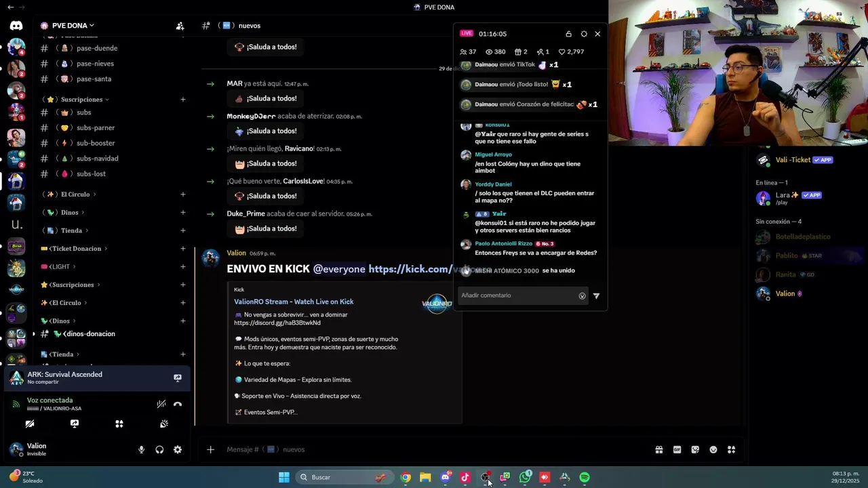The height and width of the screenshot is (488, 868).
Task: Open WhatsApp from the taskbar
Action: pos(525,477)
